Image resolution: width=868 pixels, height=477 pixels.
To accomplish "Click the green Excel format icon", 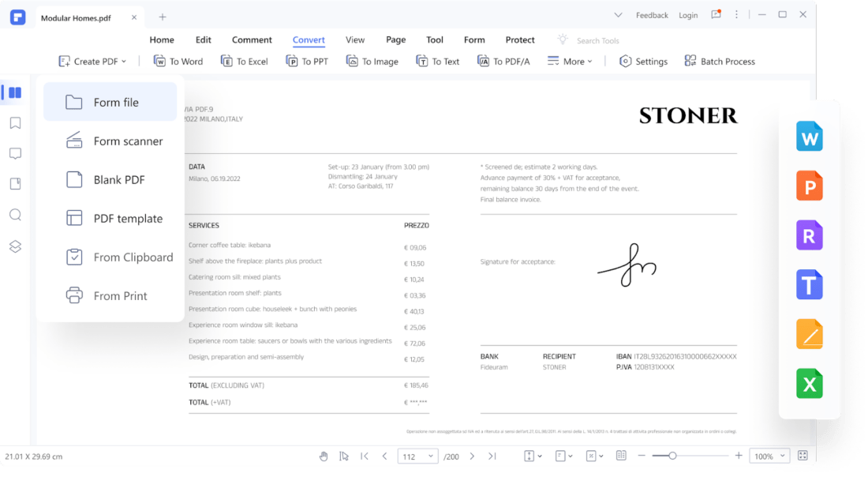I will (809, 385).
